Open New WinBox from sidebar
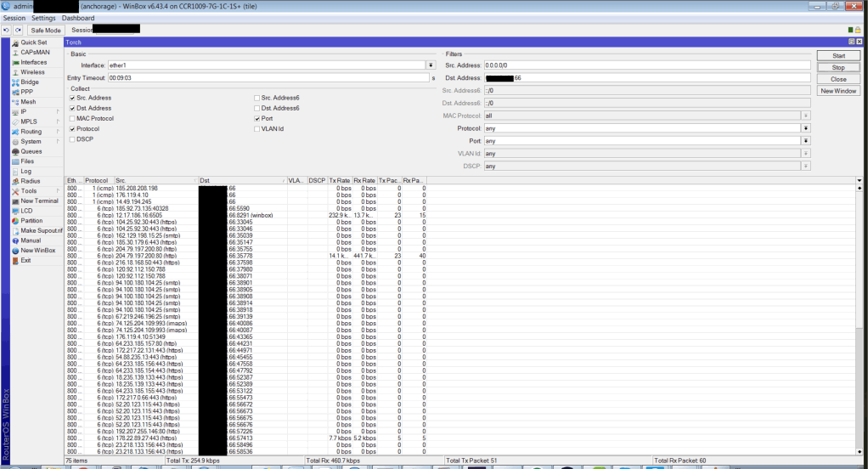Viewport: 868px width, 469px height. click(37, 251)
